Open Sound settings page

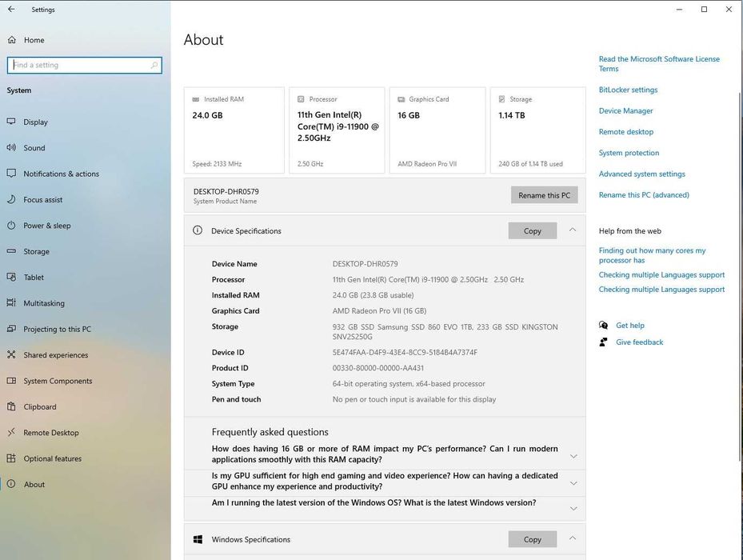click(x=86, y=147)
